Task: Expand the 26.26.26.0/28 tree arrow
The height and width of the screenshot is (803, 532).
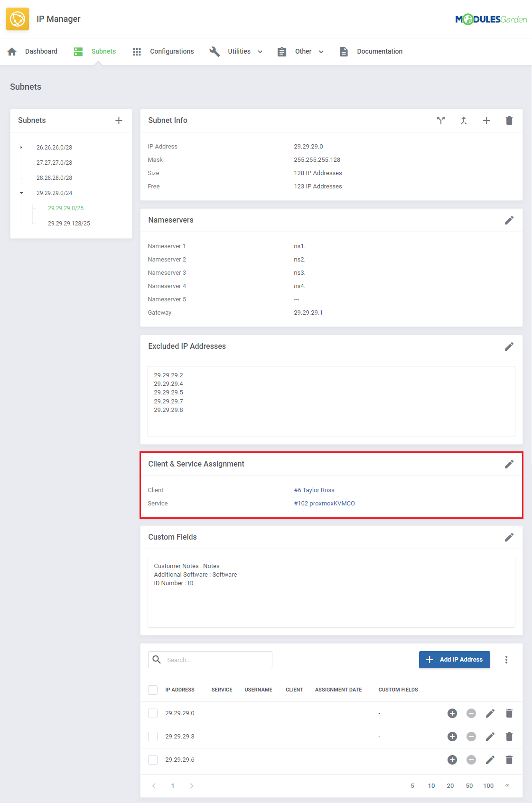Action: click(21, 148)
